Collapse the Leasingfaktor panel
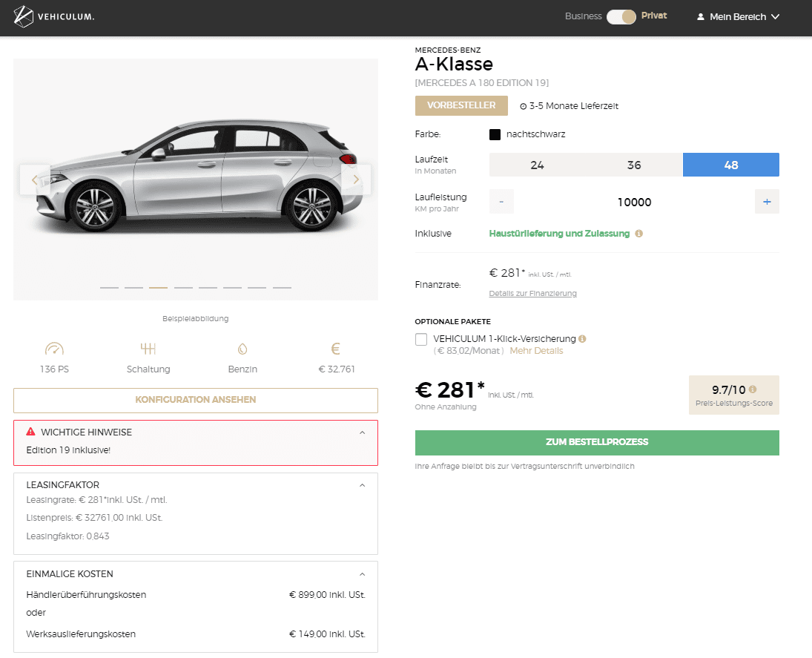Screen dimensions: 812x658 [363, 485]
